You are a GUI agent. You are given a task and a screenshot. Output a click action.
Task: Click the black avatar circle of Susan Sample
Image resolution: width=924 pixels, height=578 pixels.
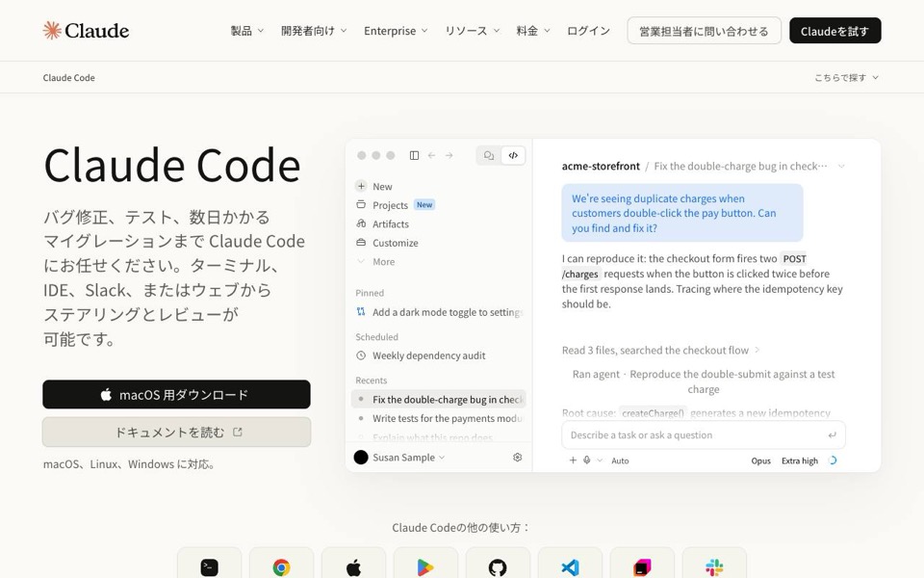361,457
